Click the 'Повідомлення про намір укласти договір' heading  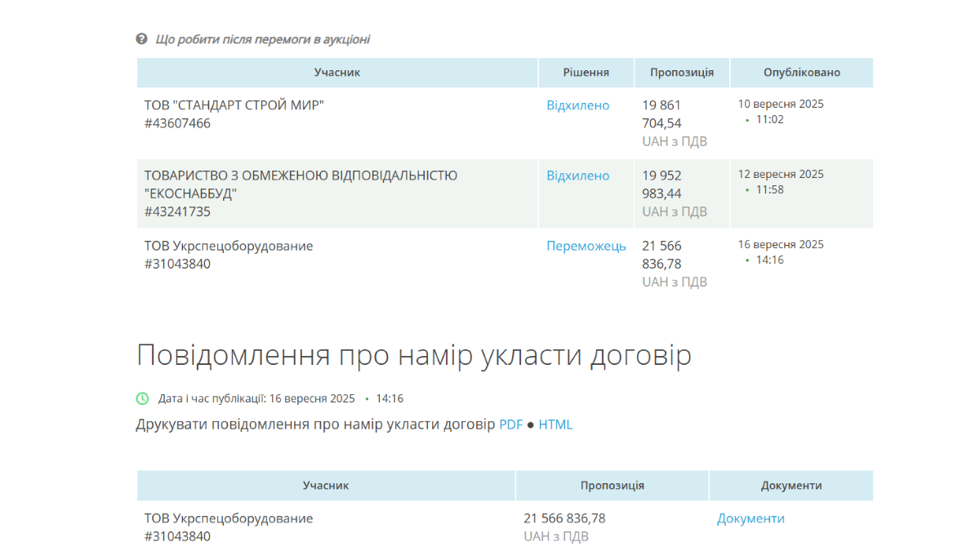413,356
